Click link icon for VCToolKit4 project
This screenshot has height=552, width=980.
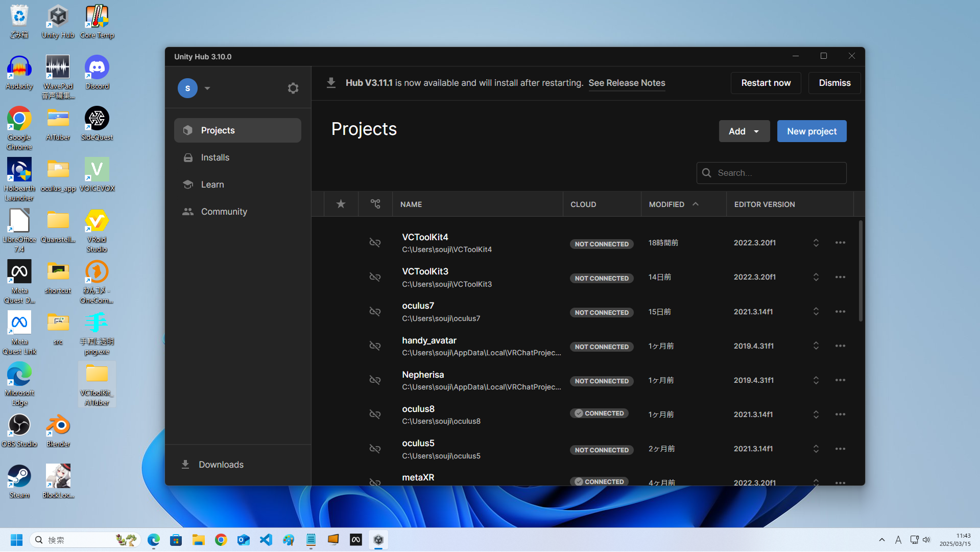pyautogui.click(x=375, y=243)
